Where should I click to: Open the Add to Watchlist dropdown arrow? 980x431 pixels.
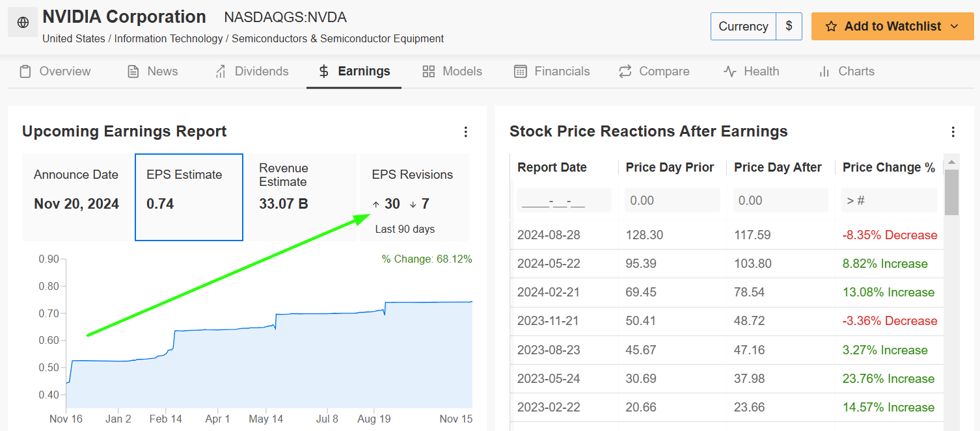[955, 27]
